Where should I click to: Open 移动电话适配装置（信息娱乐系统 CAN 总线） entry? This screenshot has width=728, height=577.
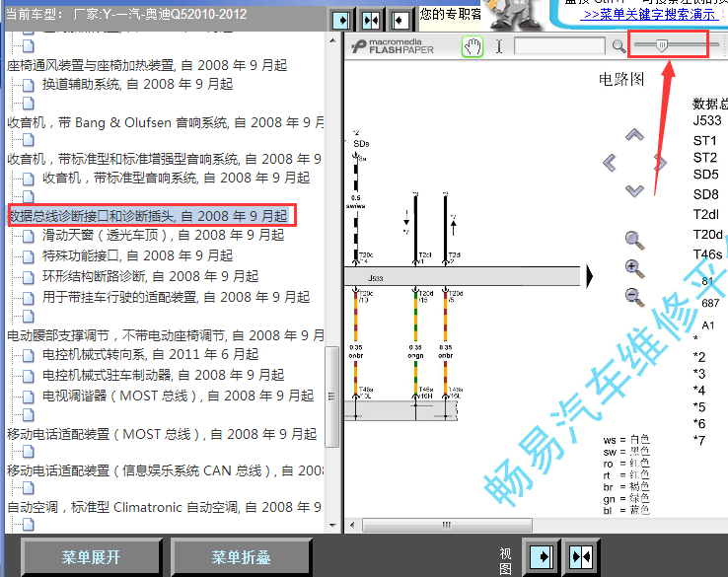166,470
